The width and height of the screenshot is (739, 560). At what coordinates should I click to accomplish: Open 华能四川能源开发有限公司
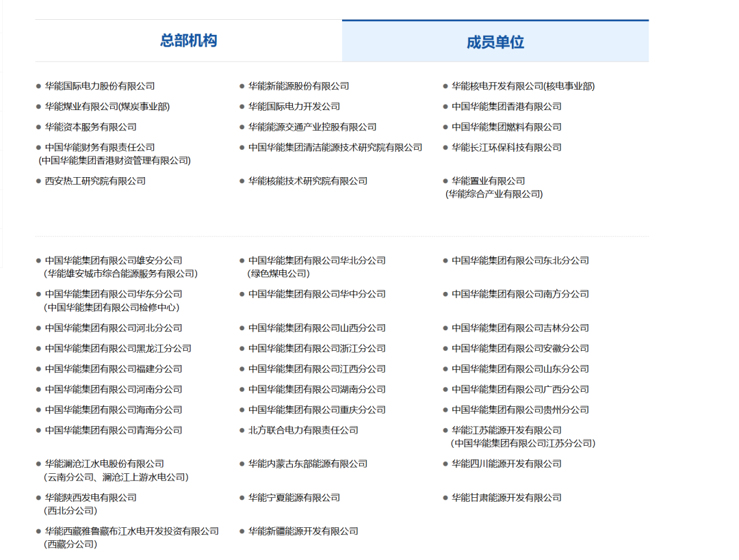tap(506, 464)
